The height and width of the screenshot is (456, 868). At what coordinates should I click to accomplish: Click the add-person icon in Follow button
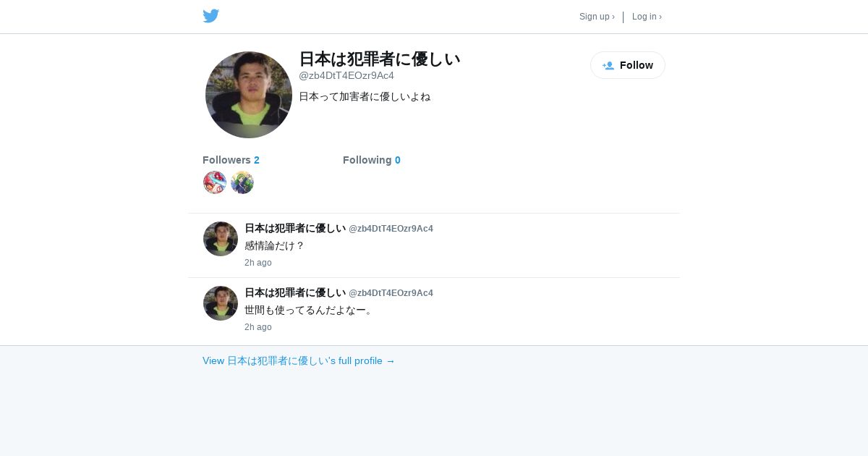tap(608, 65)
